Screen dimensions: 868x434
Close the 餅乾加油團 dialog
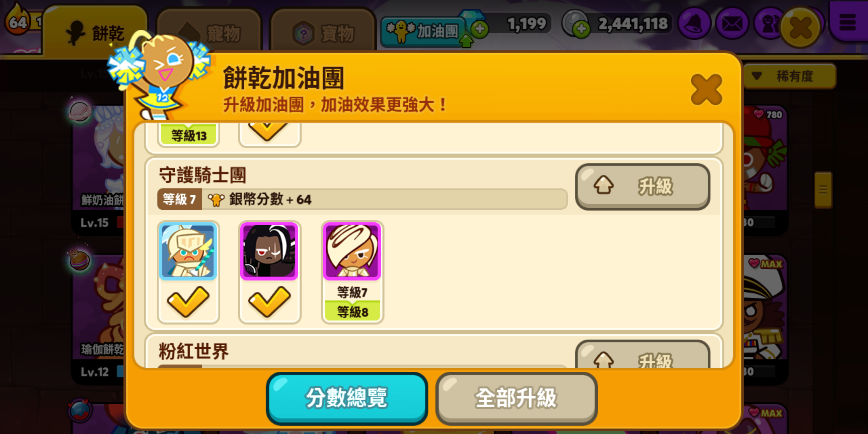706,89
